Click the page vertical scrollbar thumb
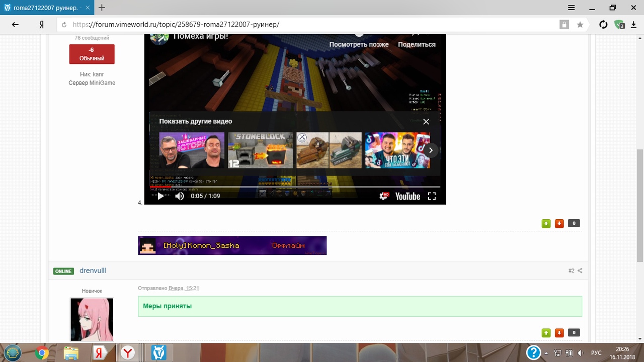Viewport: 644px width, 362px height. [x=639, y=205]
